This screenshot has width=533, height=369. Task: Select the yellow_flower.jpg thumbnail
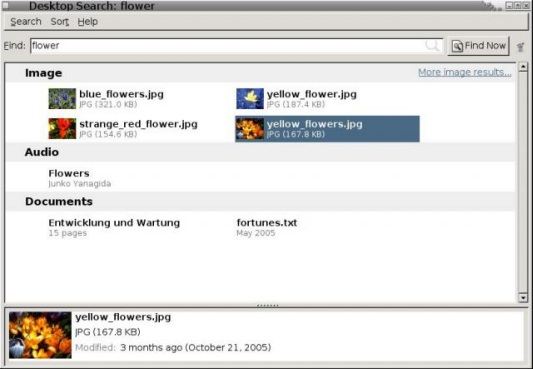(250, 99)
